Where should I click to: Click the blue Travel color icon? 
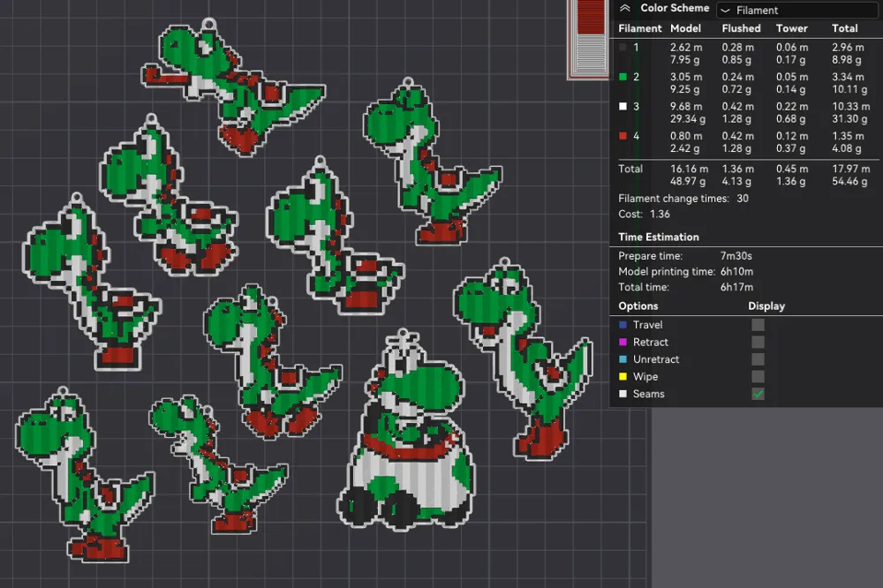pos(623,325)
